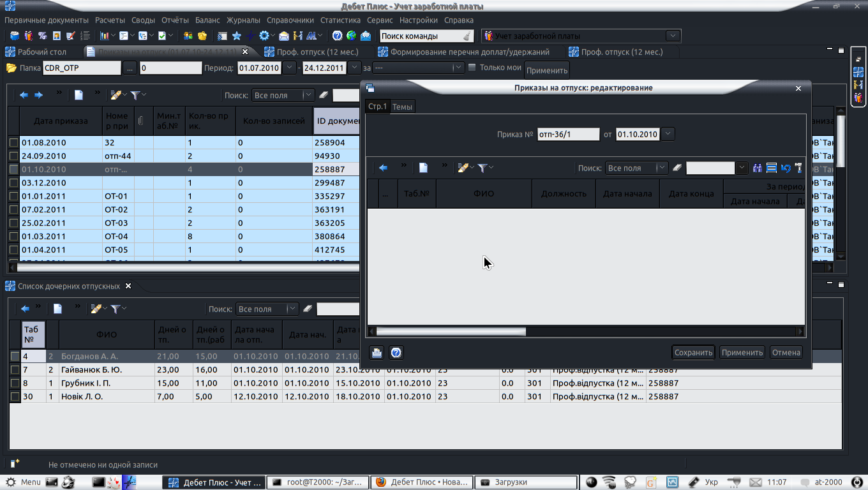Click the blue back arrow in the edit dialog
This screenshot has height=490, width=868.
(384, 168)
